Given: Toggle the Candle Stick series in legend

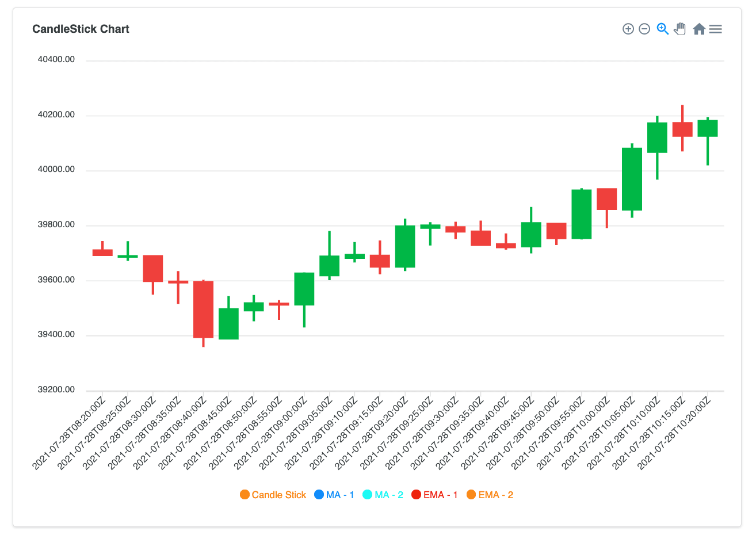Looking at the screenshot, I should click(273, 495).
